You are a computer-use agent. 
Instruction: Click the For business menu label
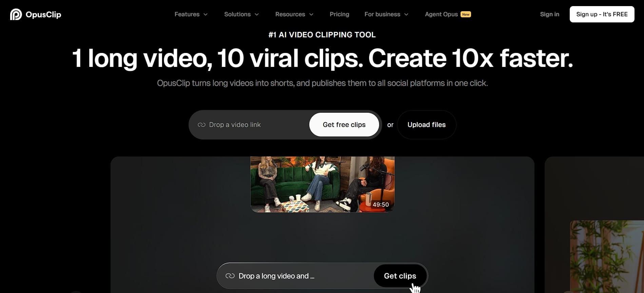click(x=382, y=14)
